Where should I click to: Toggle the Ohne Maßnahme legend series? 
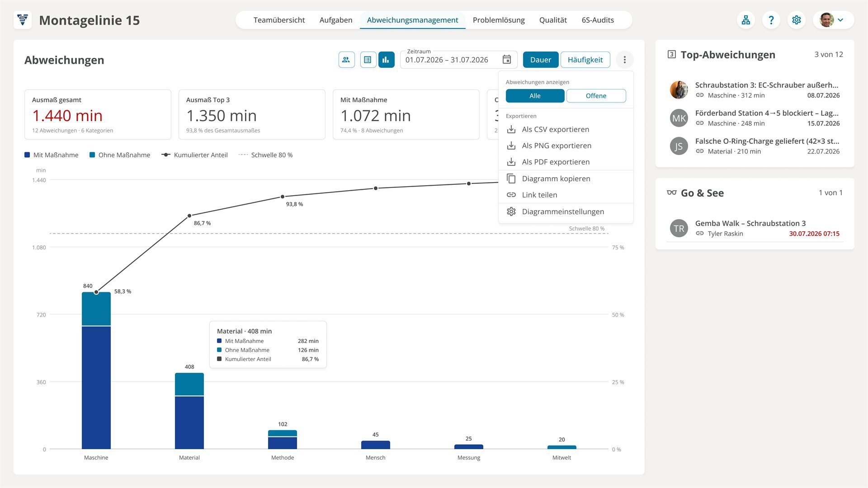pyautogui.click(x=120, y=155)
